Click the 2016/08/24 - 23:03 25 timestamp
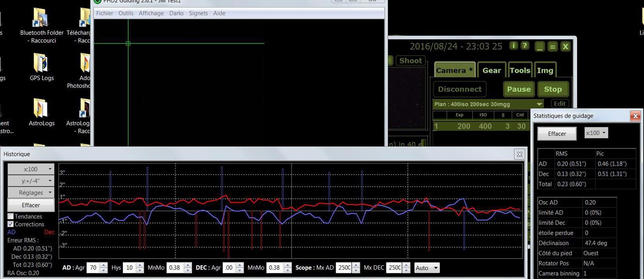Viewport: 644px width, 279px height. 456,46
